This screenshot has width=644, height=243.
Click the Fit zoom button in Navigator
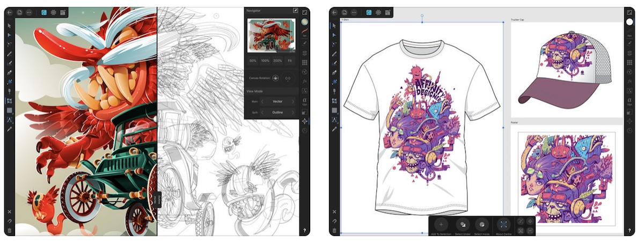pos(290,61)
